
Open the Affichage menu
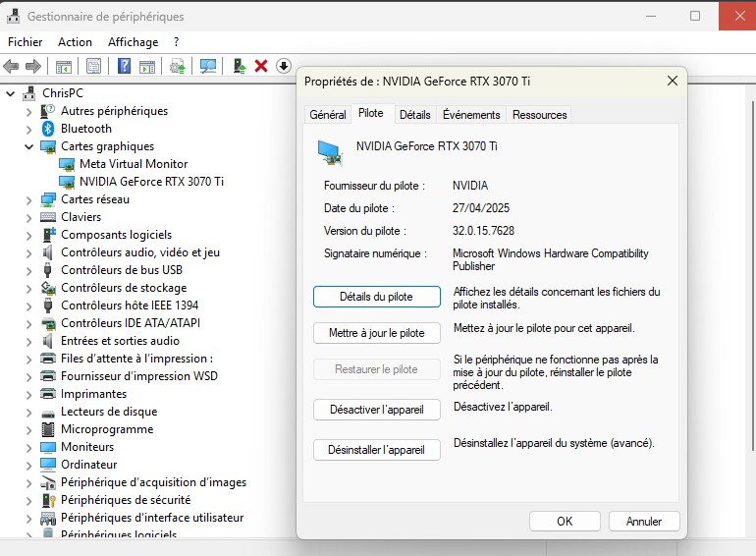(x=134, y=42)
